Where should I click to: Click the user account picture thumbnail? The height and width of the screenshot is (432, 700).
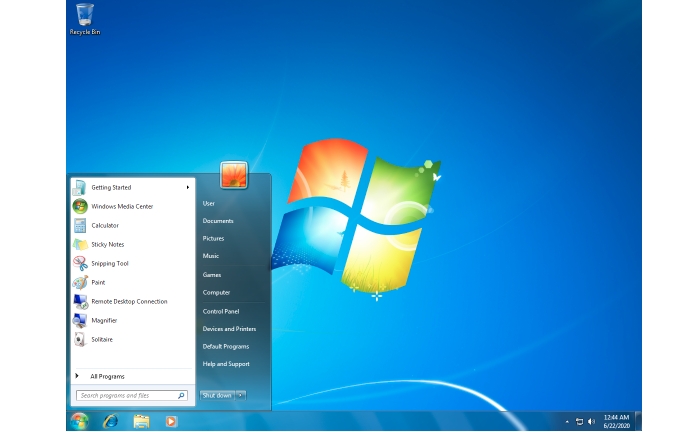pos(234,175)
